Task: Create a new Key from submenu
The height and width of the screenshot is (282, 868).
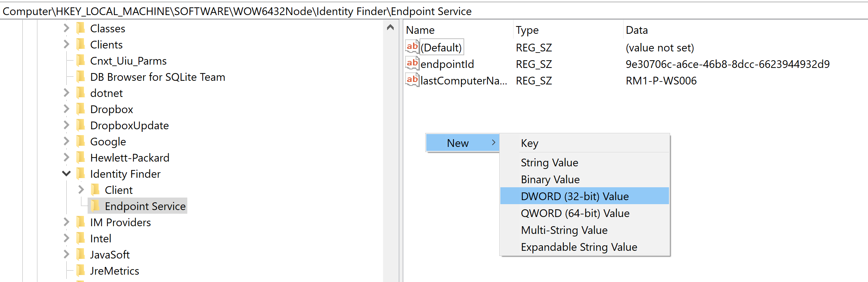Action: (x=529, y=143)
